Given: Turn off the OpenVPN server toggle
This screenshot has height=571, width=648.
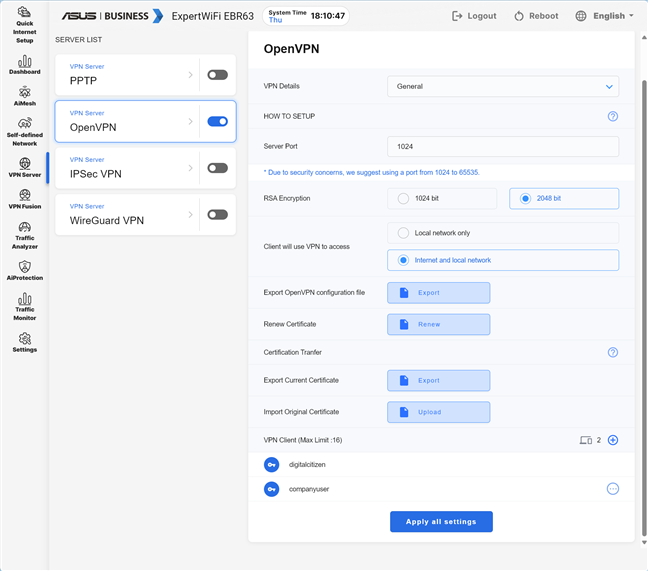Looking at the screenshot, I should pos(217,122).
